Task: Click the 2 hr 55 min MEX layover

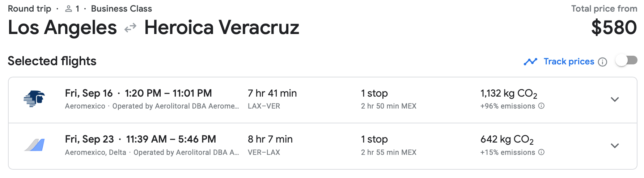Action: [x=389, y=152]
